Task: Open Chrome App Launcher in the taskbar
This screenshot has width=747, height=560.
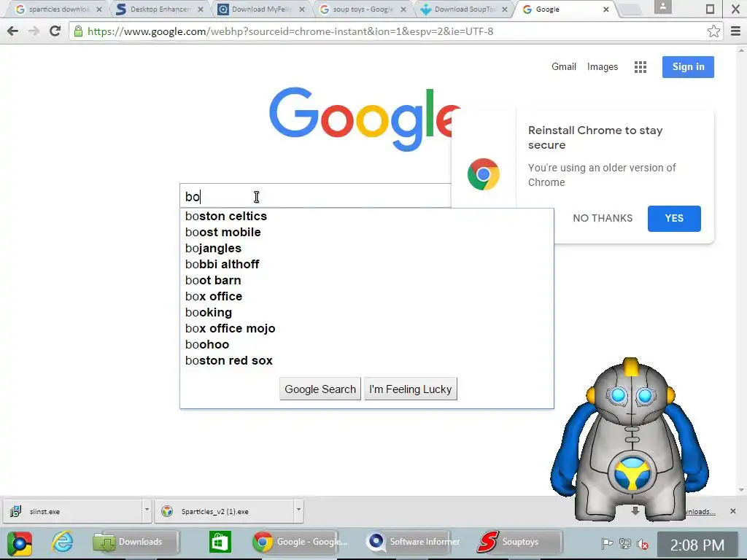Action: point(20,542)
